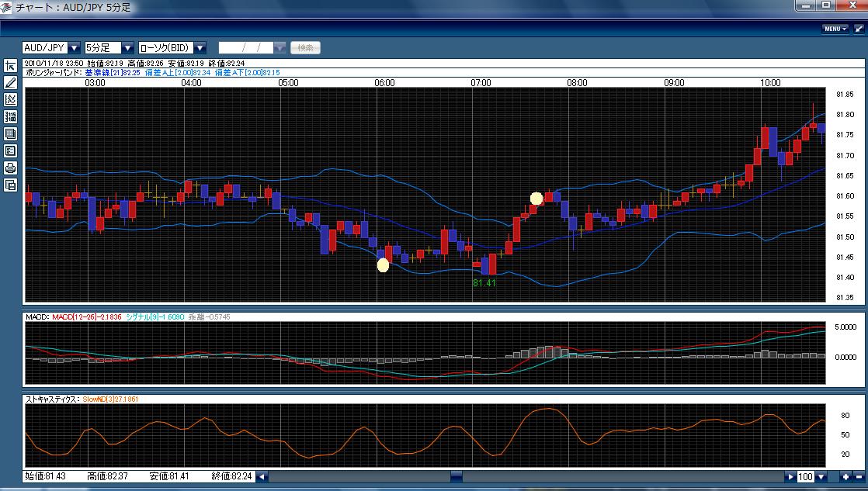Zoom in with the plus button
This screenshot has width=868, height=491.
[845, 476]
